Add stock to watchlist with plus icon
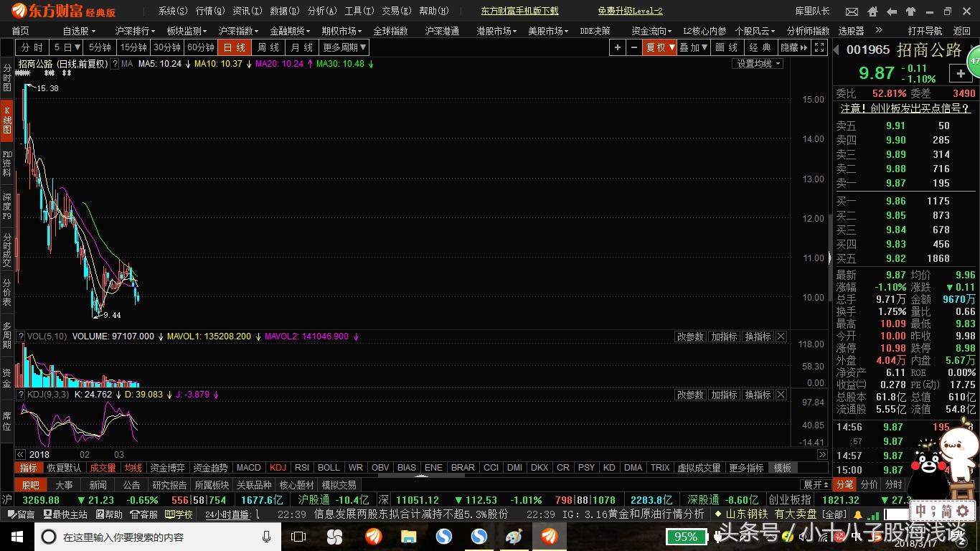This screenshot has height=551, width=980. point(961,73)
